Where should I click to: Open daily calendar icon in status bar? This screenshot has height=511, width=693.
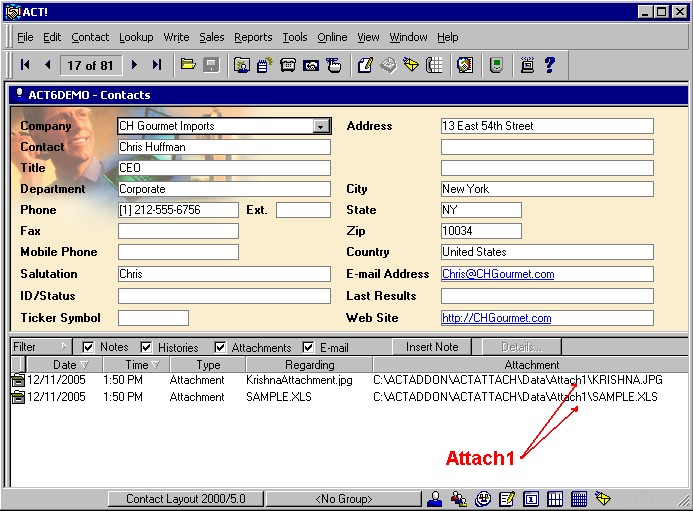pos(531,499)
